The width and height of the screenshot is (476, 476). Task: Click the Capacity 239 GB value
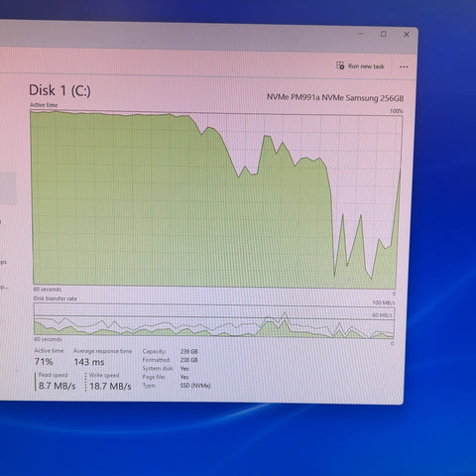(189, 351)
